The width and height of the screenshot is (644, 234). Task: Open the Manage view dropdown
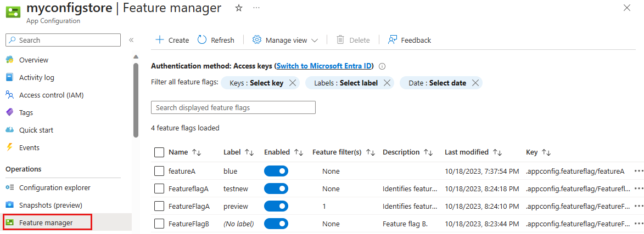click(x=285, y=40)
